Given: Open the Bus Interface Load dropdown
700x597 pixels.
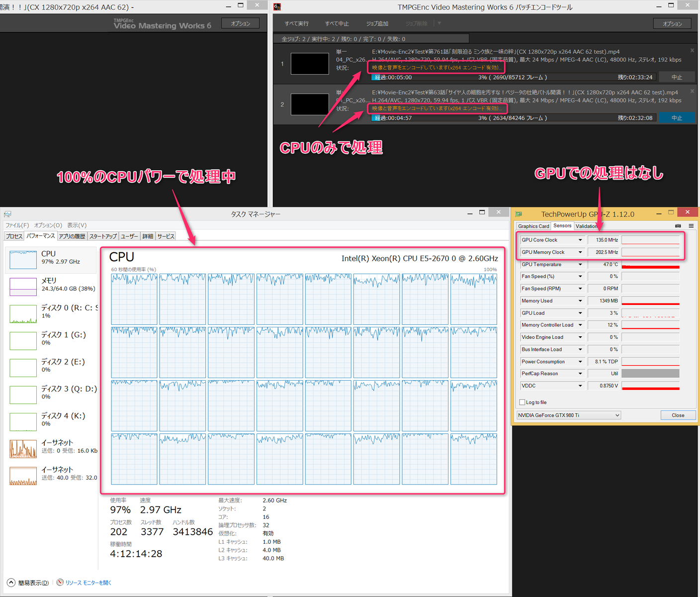Looking at the screenshot, I should click(x=580, y=349).
